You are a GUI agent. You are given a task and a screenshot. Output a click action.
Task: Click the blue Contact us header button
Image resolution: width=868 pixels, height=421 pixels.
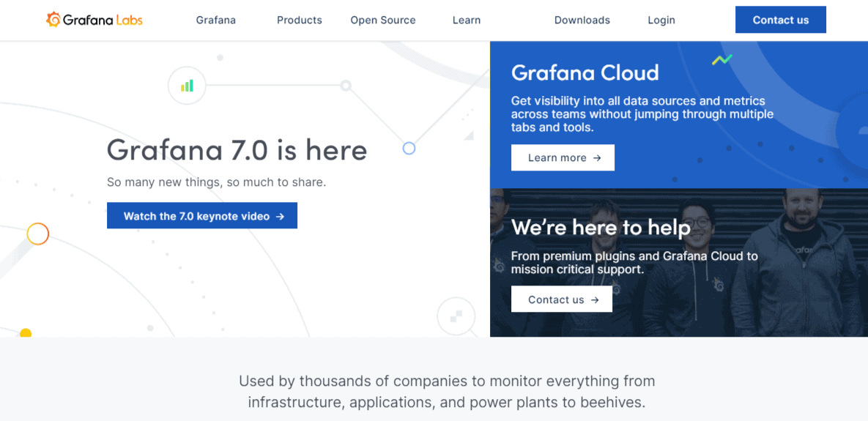(x=781, y=20)
